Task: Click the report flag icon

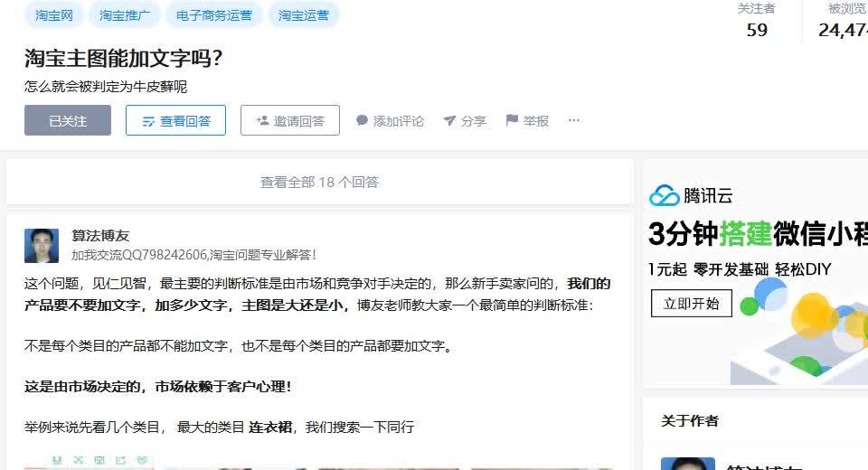Action: click(x=512, y=119)
